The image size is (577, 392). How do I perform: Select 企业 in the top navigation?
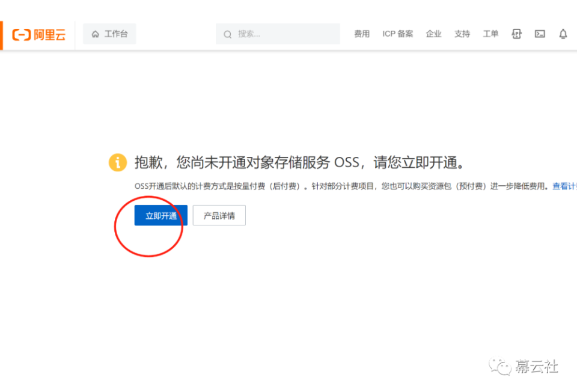tap(433, 34)
